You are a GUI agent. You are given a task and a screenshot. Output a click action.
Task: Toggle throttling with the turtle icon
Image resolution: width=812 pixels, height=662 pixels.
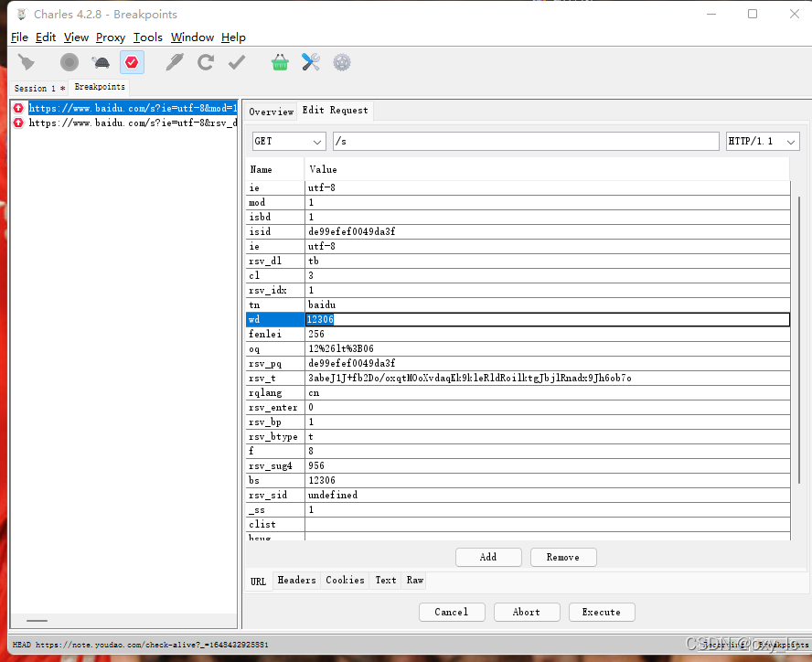pos(101,63)
